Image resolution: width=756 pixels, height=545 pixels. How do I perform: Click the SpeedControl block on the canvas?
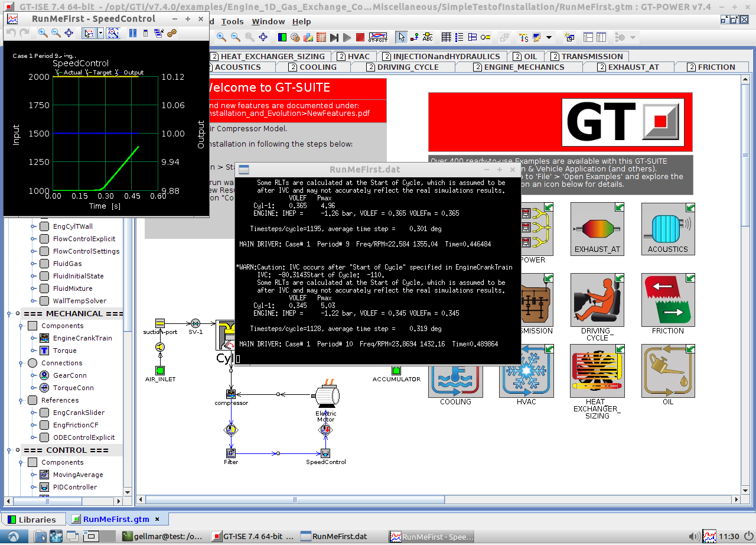click(x=325, y=453)
